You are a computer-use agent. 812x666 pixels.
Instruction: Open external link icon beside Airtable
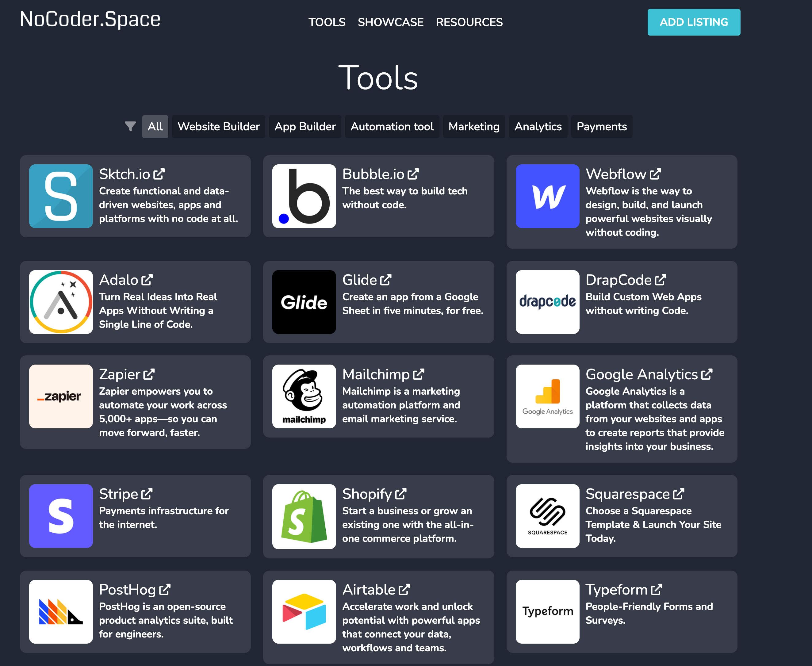[404, 589]
